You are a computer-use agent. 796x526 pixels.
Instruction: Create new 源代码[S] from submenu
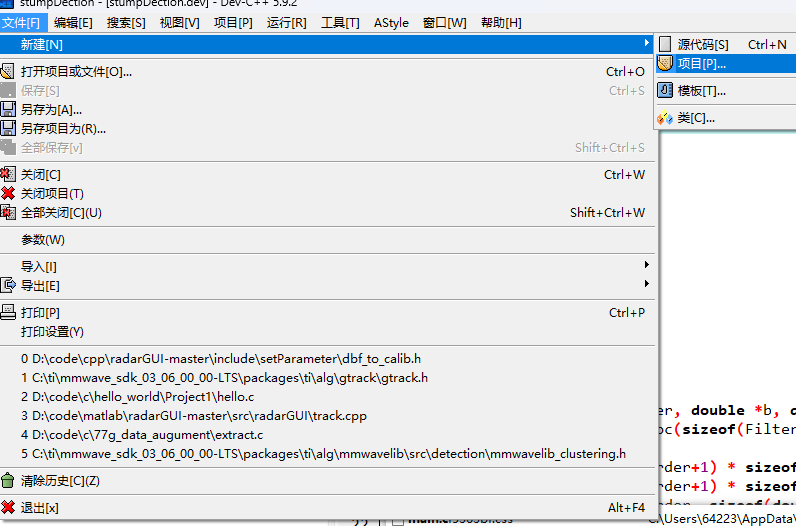click(x=726, y=45)
